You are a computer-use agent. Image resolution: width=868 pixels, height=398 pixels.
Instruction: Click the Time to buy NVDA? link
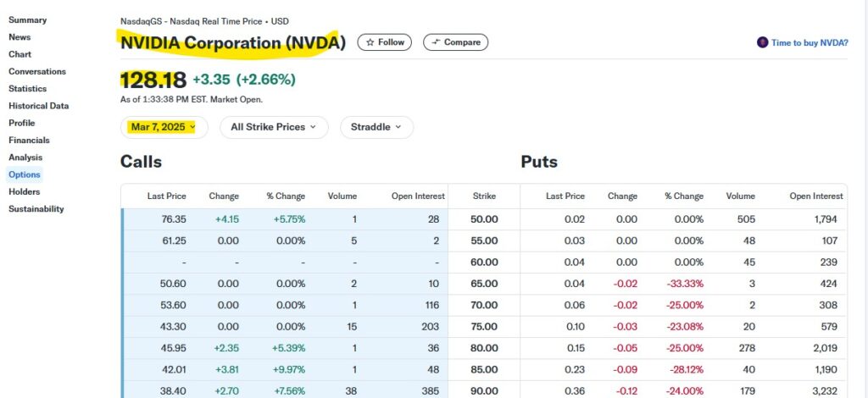pyautogui.click(x=809, y=42)
